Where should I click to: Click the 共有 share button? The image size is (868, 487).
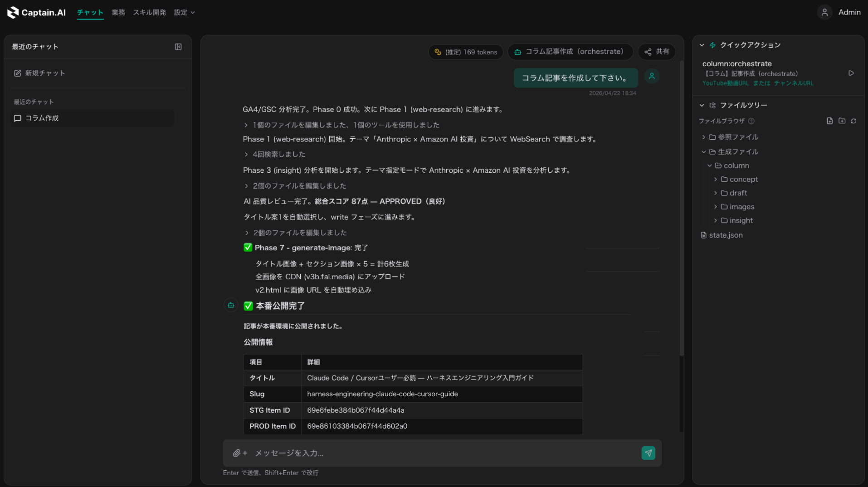click(x=657, y=52)
